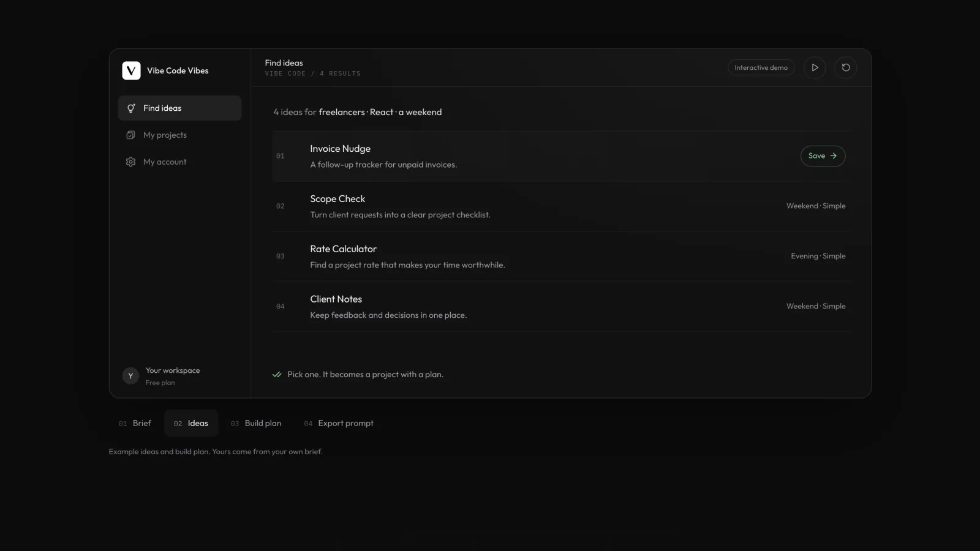Click the green double-check icon

[x=277, y=375]
